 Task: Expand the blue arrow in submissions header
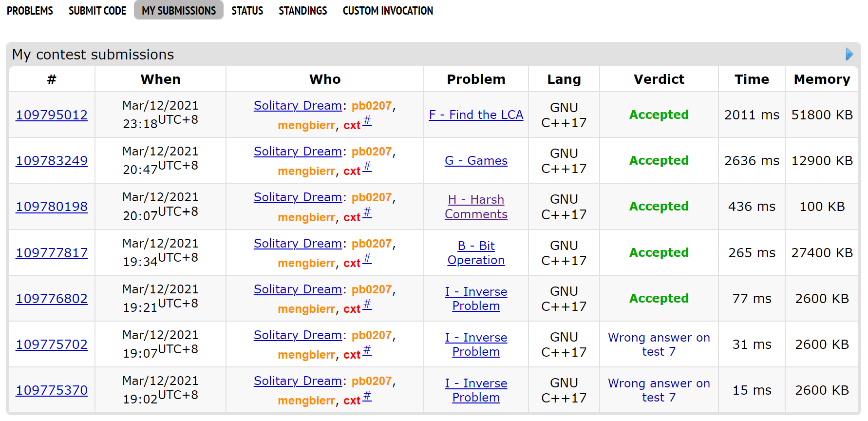pos(849,54)
